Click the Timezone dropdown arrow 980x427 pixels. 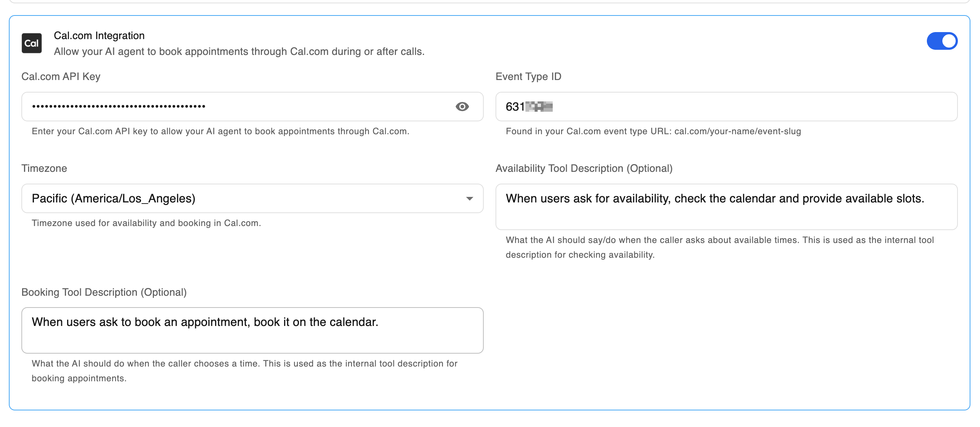pos(469,198)
